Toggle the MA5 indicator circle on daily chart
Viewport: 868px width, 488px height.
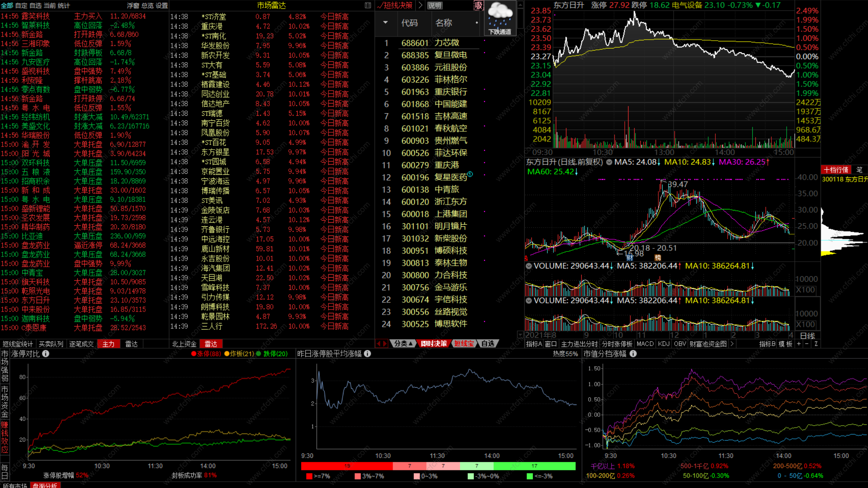click(609, 162)
